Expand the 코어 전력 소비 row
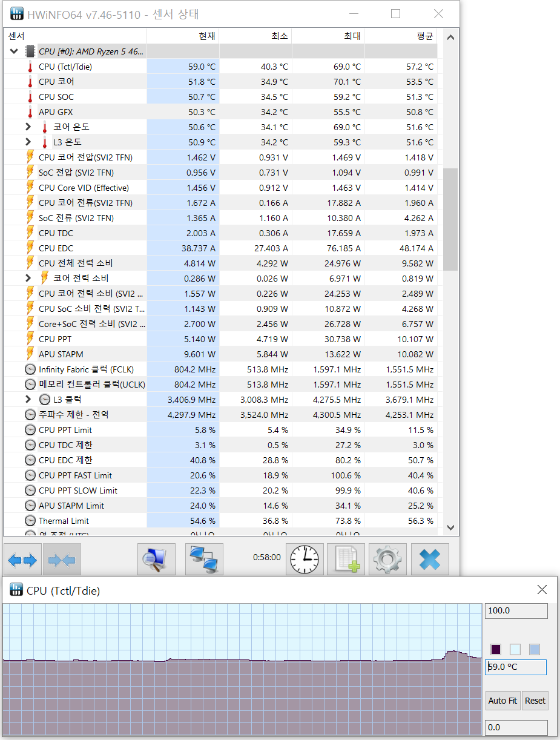The image size is (560, 740). [28, 279]
